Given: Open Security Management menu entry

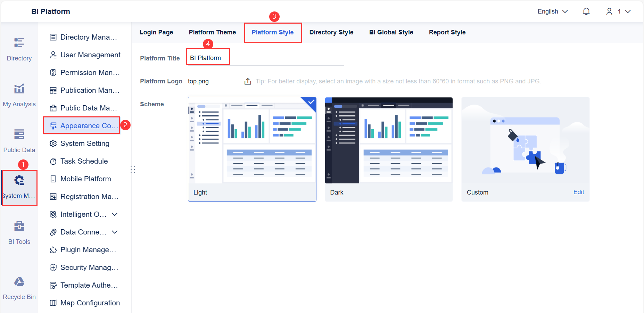Looking at the screenshot, I should pos(84,267).
